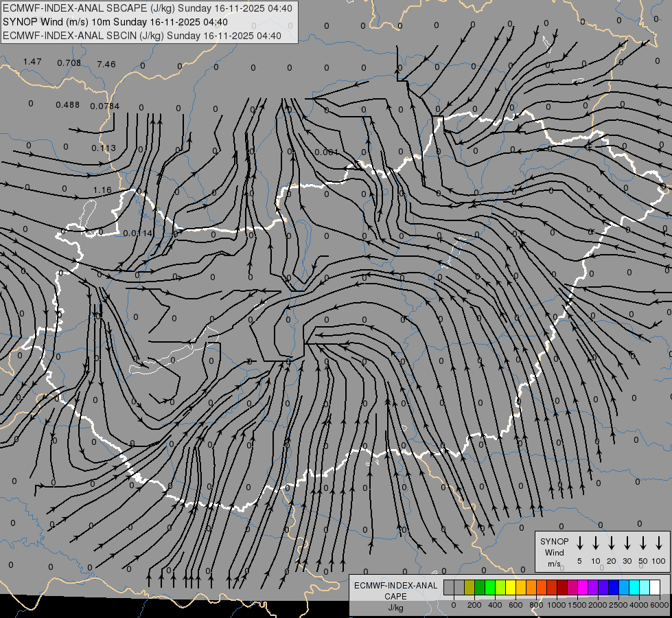Image resolution: width=672 pixels, height=618 pixels.
Task: Pick the dark green CAPE legend swatch
Action: pyautogui.click(x=480, y=588)
